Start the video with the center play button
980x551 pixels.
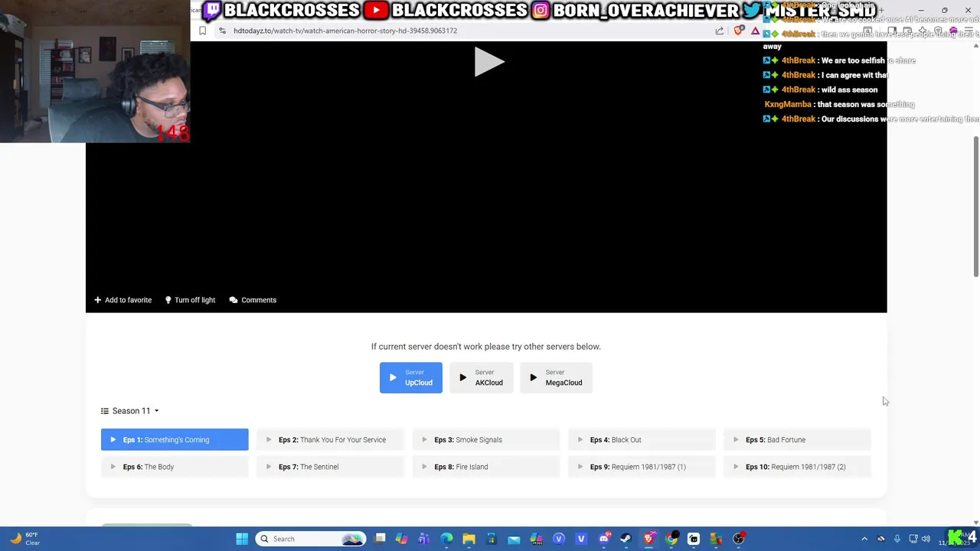[488, 62]
